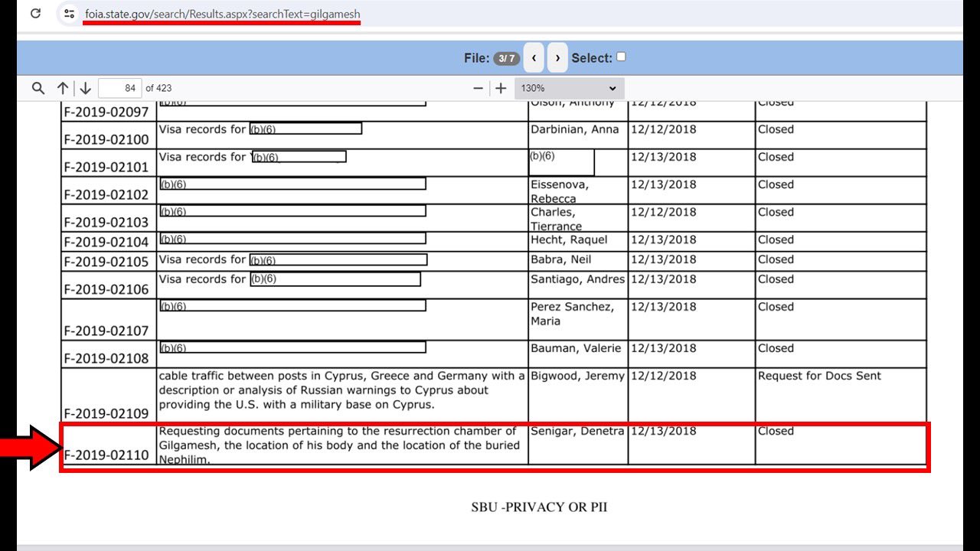Click the 'File:' label

476,58
